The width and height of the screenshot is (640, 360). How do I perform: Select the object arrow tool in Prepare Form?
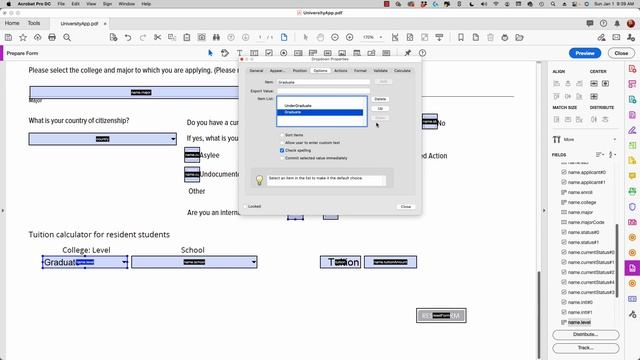(x=210, y=53)
